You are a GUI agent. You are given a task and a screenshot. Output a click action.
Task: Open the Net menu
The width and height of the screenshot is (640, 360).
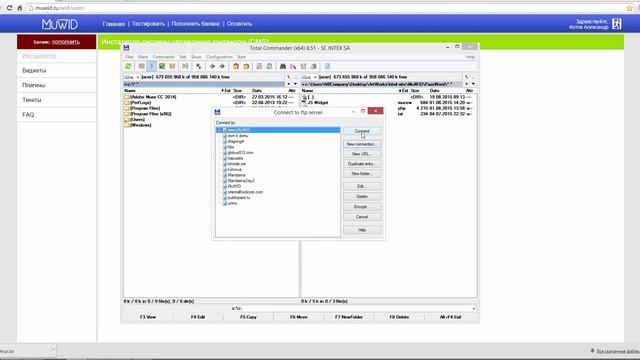[x=183, y=57]
